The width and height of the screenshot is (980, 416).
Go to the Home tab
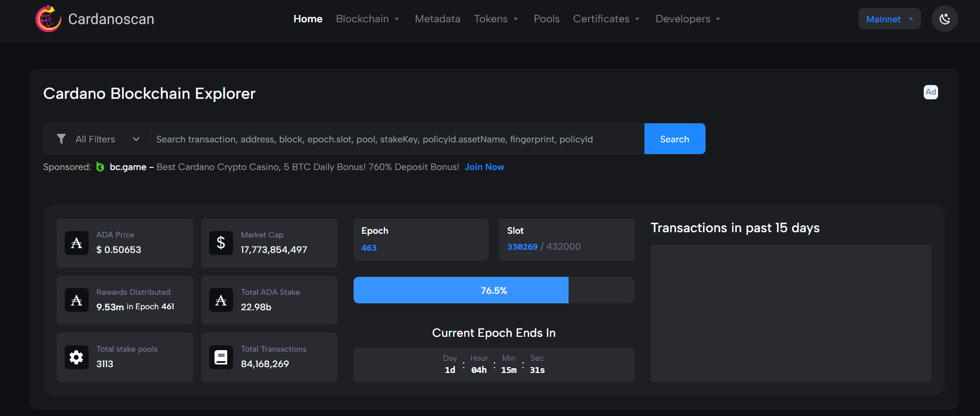pyautogui.click(x=308, y=19)
